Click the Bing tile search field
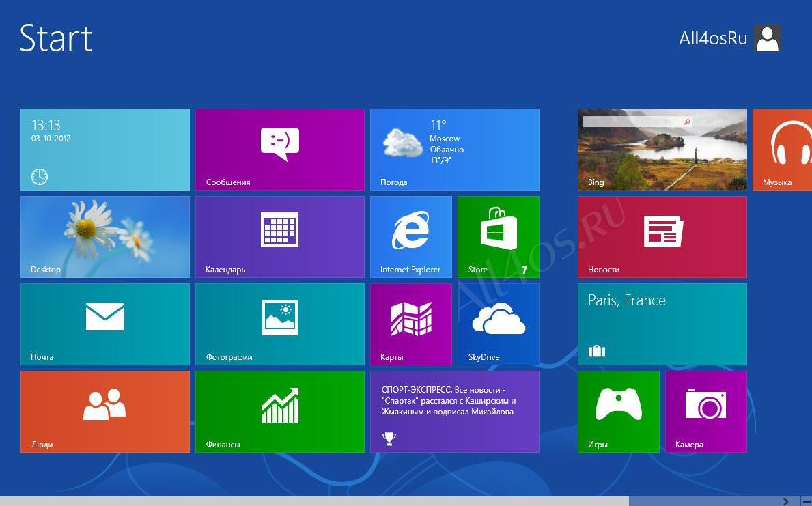The height and width of the screenshot is (506, 812). (638, 122)
